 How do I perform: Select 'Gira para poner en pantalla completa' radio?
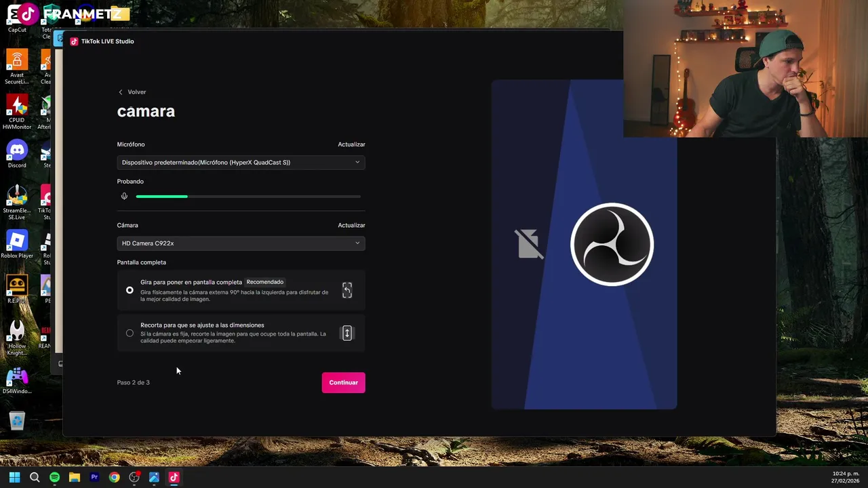(x=130, y=290)
